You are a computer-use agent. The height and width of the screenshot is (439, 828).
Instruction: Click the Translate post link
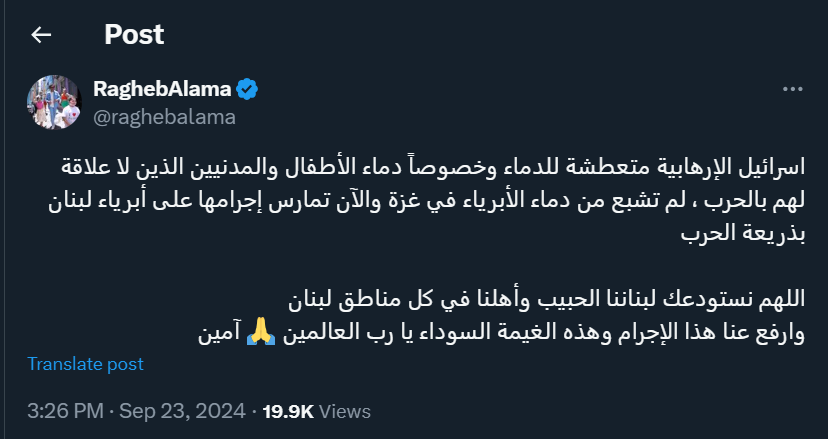(x=85, y=364)
